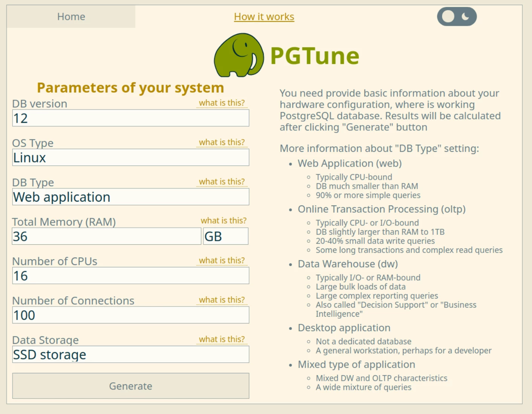Screen dimensions: 532x414
Task: Expand the OS Type dropdown
Action: click(x=130, y=158)
